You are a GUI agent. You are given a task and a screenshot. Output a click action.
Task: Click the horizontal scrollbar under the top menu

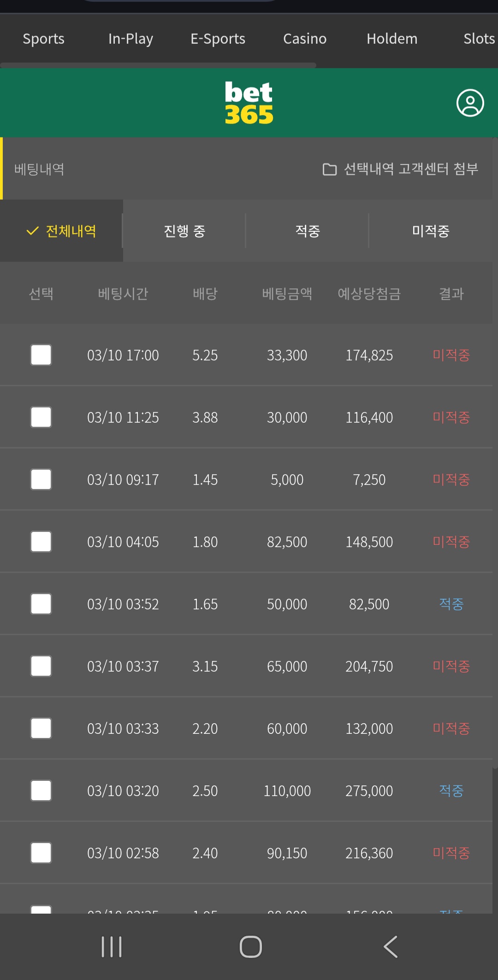[x=158, y=65]
